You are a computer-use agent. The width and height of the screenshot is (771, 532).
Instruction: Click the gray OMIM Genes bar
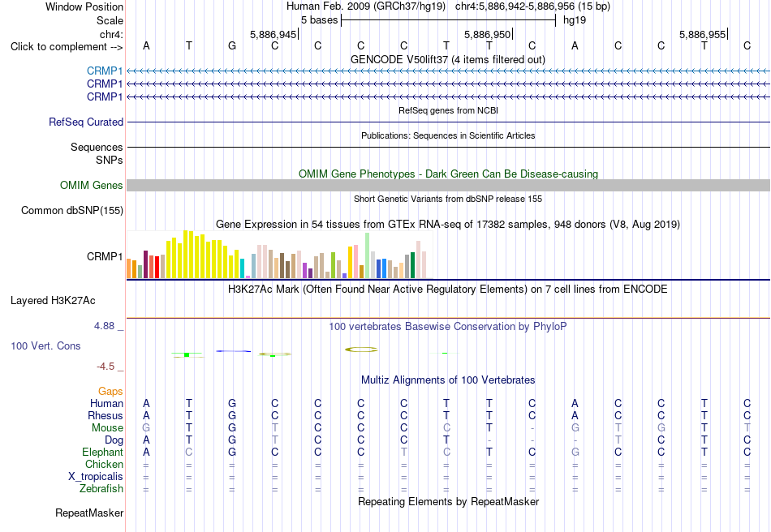(x=448, y=185)
